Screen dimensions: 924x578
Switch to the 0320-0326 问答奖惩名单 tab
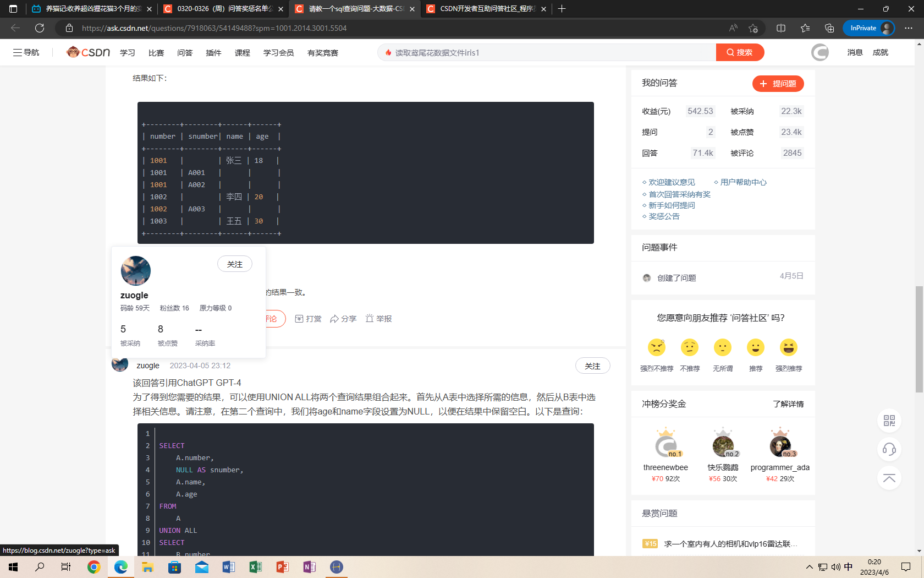point(223,9)
